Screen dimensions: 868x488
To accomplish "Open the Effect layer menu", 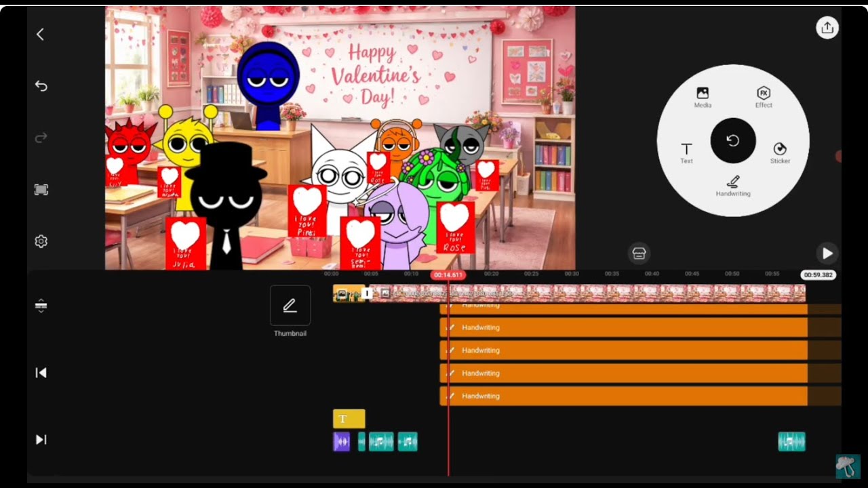I will click(x=764, y=97).
